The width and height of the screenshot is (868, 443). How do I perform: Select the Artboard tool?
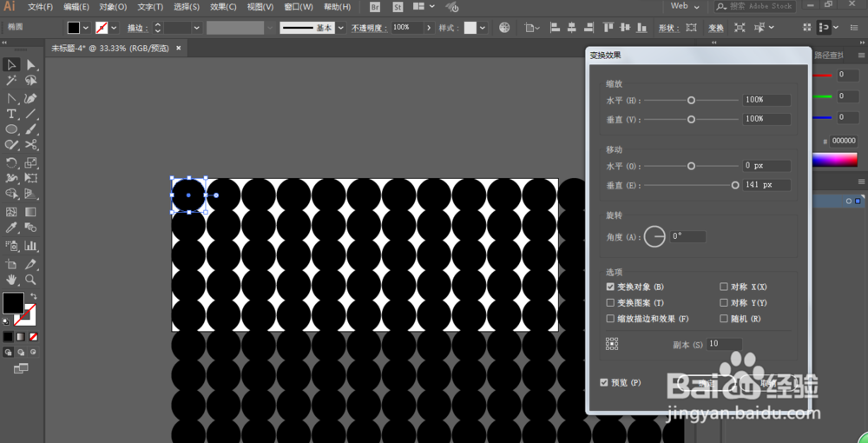click(x=11, y=264)
